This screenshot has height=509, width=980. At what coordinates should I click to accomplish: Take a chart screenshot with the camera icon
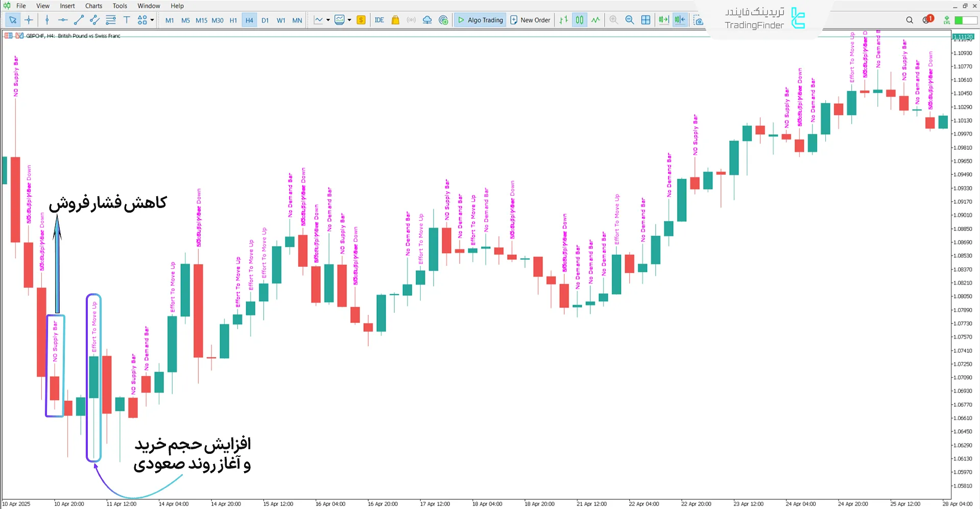pyautogui.click(x=699, y=20)
